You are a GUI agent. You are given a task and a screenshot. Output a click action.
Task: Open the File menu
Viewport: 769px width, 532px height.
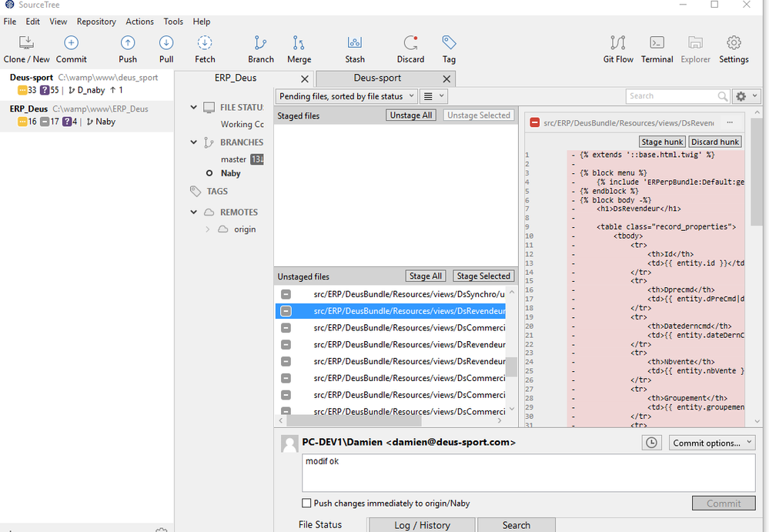(10, 22)
